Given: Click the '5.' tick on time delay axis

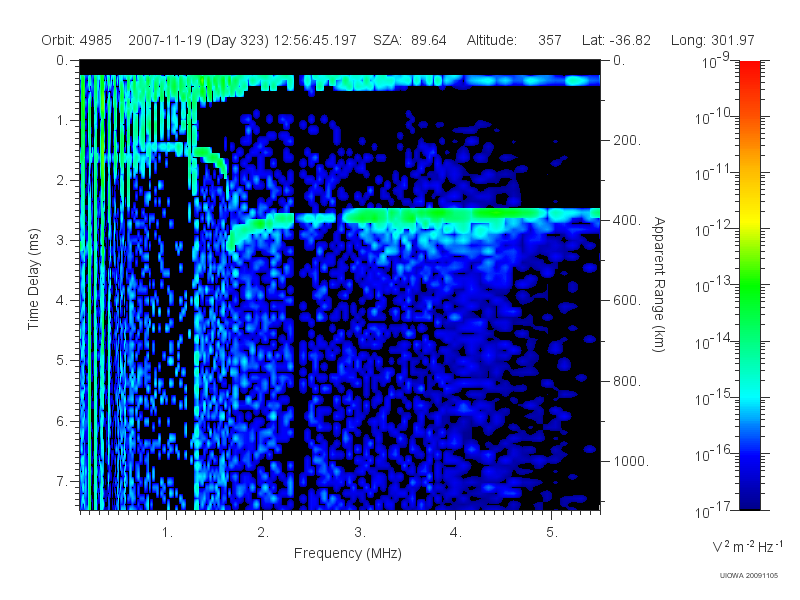Looking at the screenshot, I should 62,361.
